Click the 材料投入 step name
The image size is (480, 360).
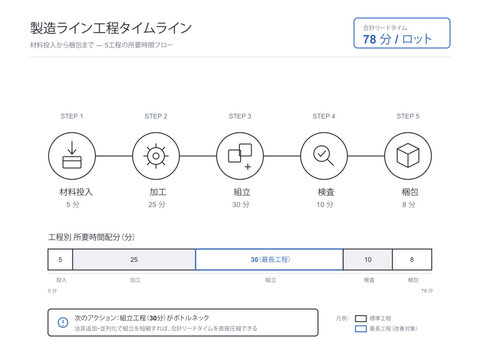pos(76,192)
